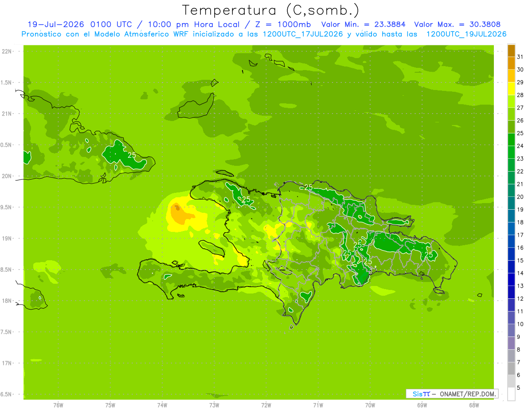This screenshot has width=532, height=411.
Task: Click the "18N" latitude label
Action: pyautogui.click(x=7, y=301)
